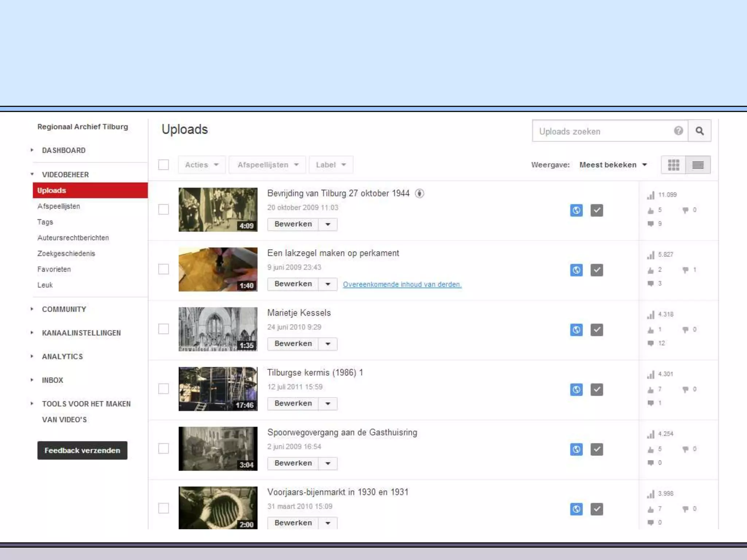This screenshot has height=560, width=747.
Task: Expand the Bewerken arrow for Marietje Kessels
Action: [x=328, y=344]
